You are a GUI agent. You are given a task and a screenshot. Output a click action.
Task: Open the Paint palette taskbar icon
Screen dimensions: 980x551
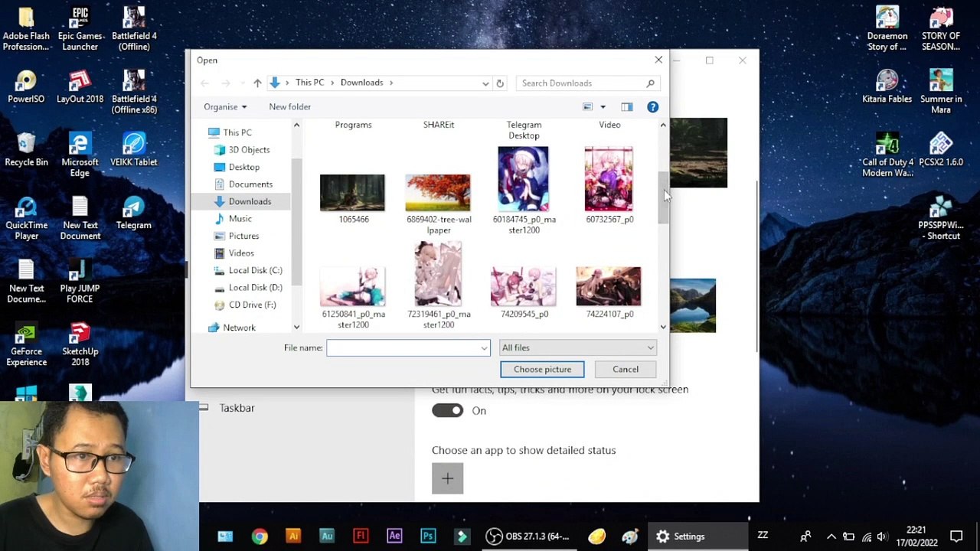pyautogui.click(x=630, y=536)
